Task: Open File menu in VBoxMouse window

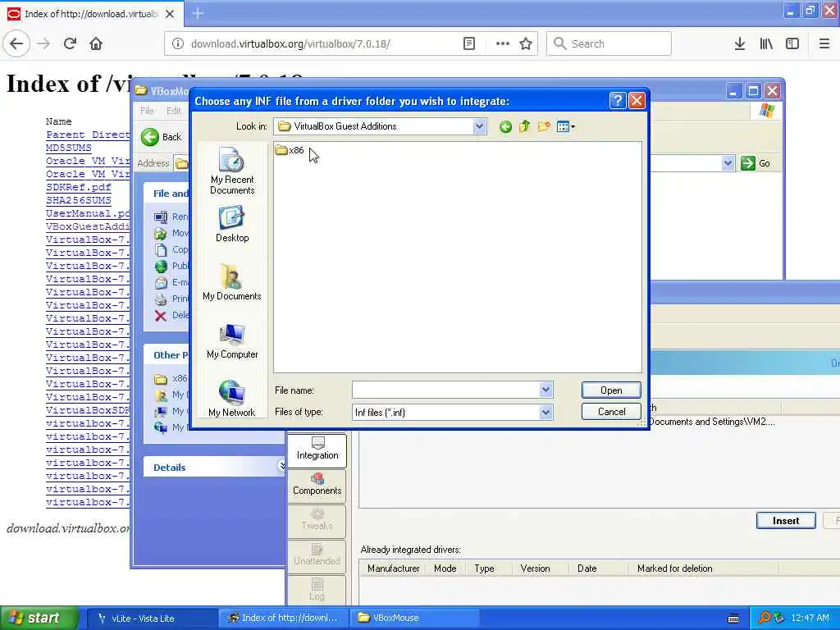Action: [146, 111]
